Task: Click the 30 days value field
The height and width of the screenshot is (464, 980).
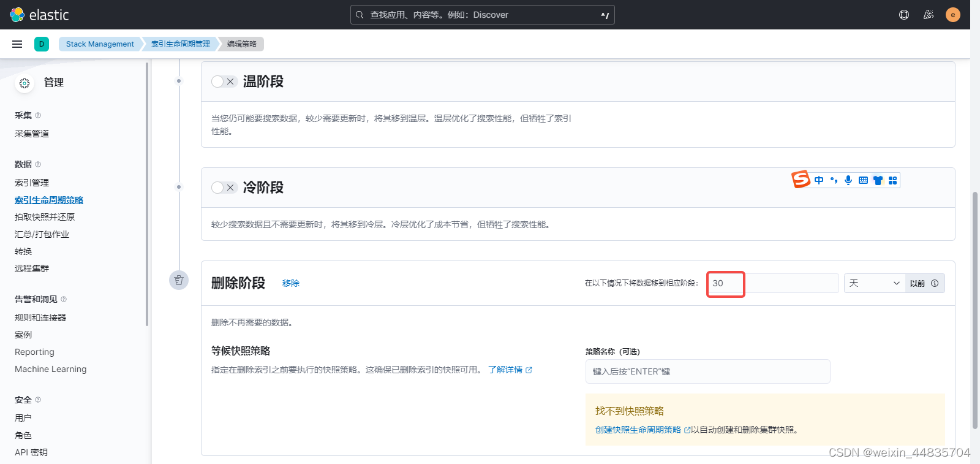Action: (x=774, y=283)
